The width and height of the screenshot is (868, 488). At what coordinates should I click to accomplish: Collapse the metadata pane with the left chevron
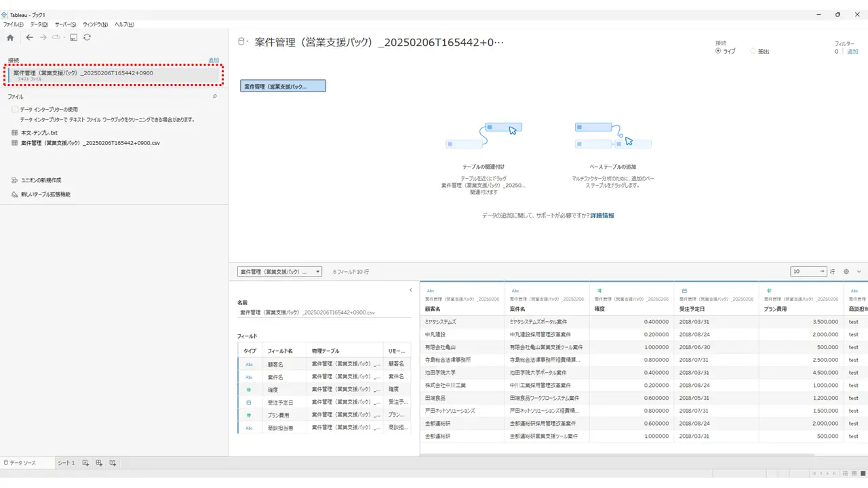(x=410, y=290)
